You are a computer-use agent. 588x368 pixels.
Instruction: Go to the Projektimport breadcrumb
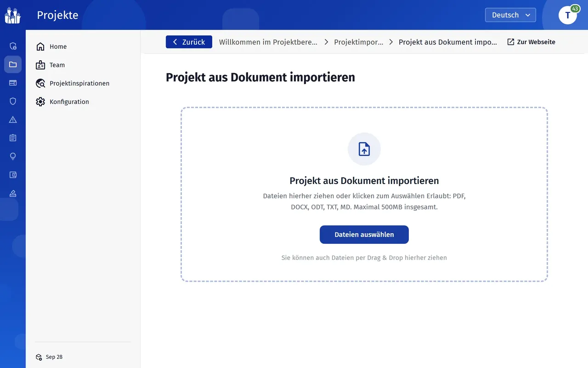359,42
